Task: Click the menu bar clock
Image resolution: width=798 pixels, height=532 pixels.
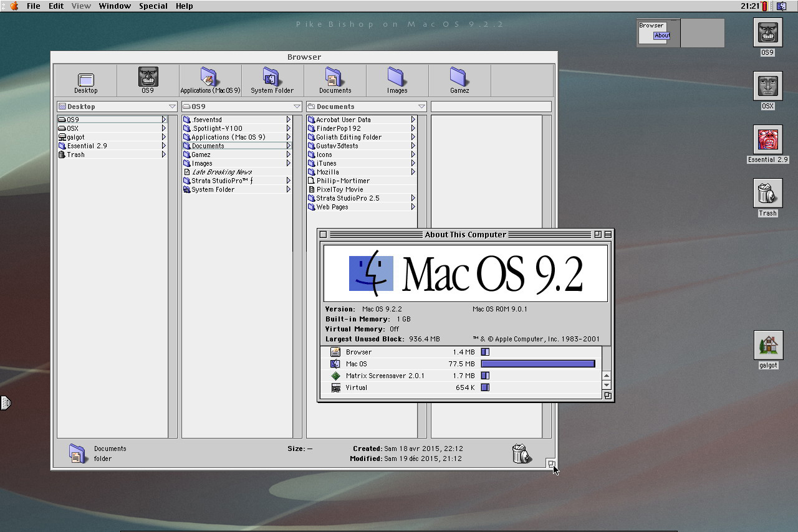Action: coord(750,6)
